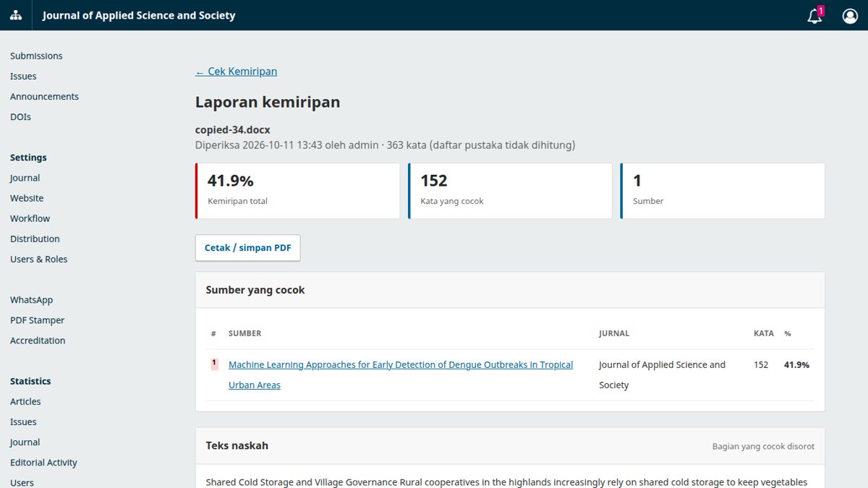Viewport: 868px width, 488px height.
Task: Click the 152 value in the Kata column of the source row
Action: [x=761, y=364]
